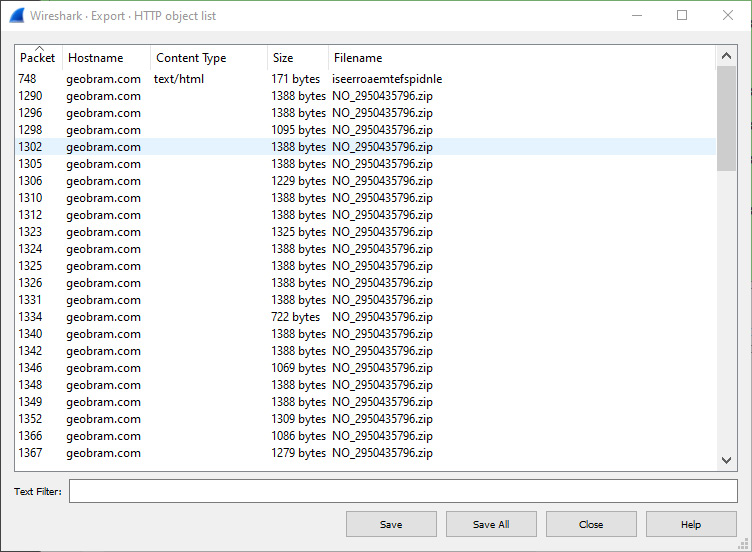The width and height of the screenshot is (752, 552).
Task: Select packet 1367 row
Action: click(365, 453)
